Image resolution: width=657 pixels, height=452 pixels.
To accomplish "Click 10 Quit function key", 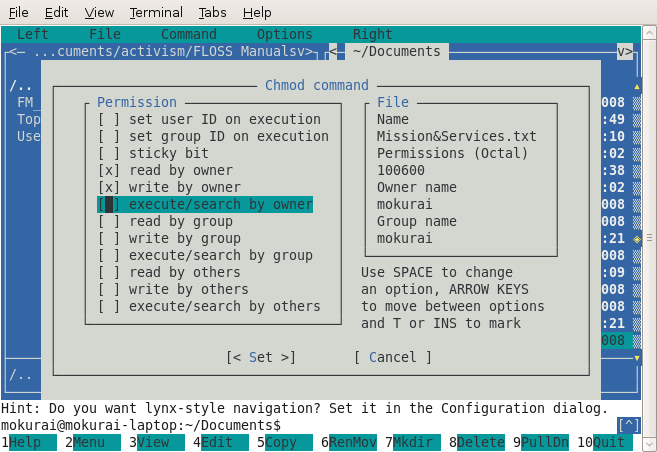I will coord(605,442).
